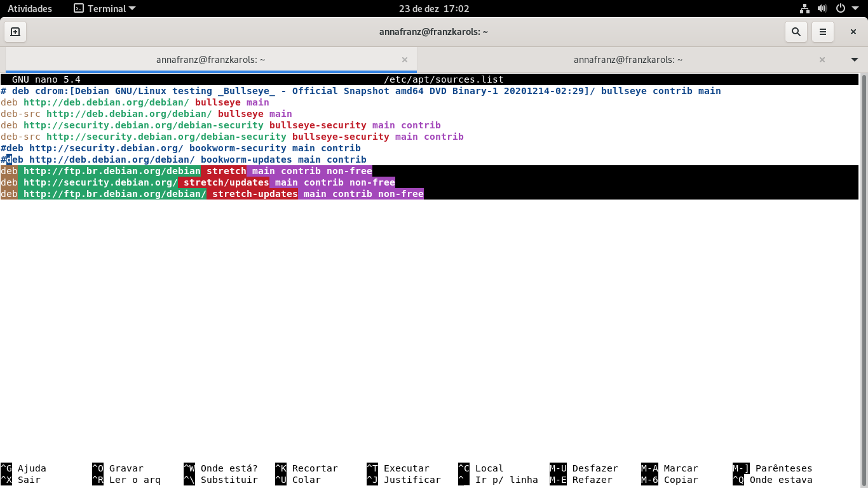This screenshot has height=488, width=868.
Task: Close the second annafranz@franzkarols tab
Action: 822,60
